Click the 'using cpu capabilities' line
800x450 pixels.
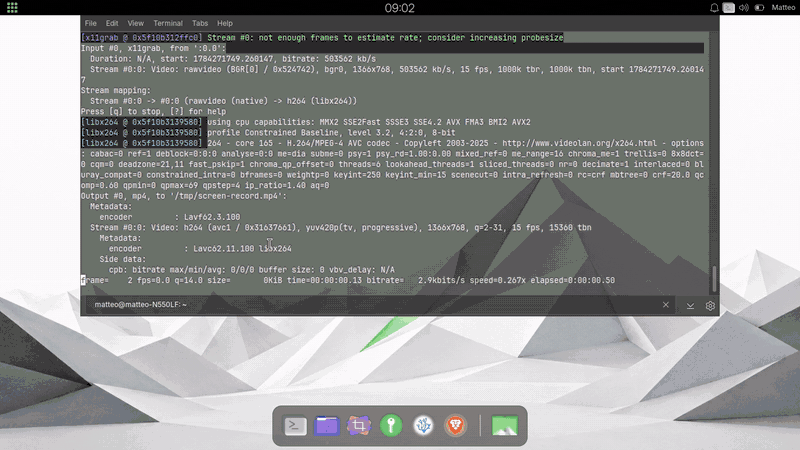[x=369, y=122]
